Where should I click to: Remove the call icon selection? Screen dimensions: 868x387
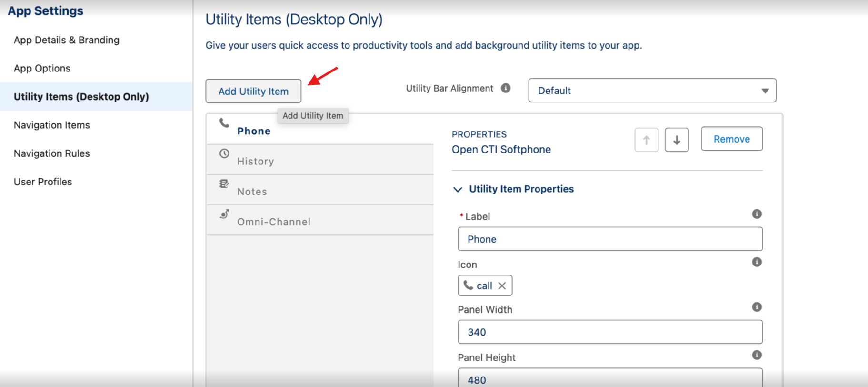point(502,285)
